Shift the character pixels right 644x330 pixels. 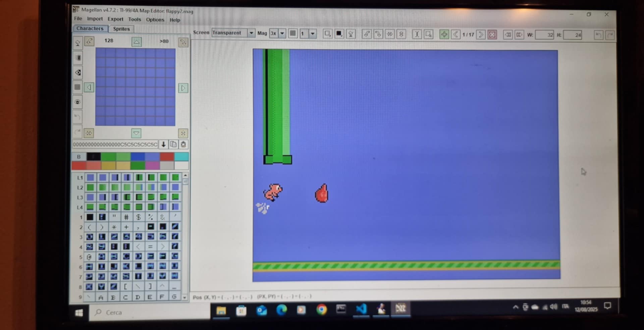[183, 88]
